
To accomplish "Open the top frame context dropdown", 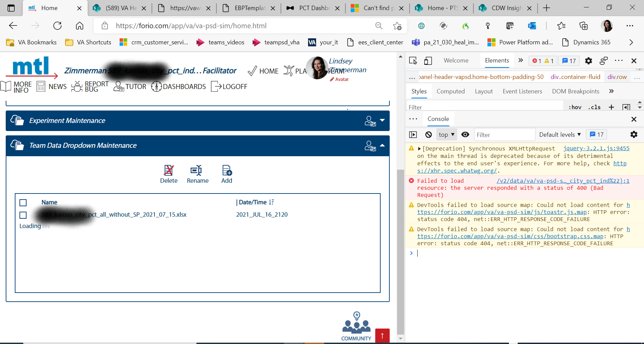I will [x=446, y=134].
